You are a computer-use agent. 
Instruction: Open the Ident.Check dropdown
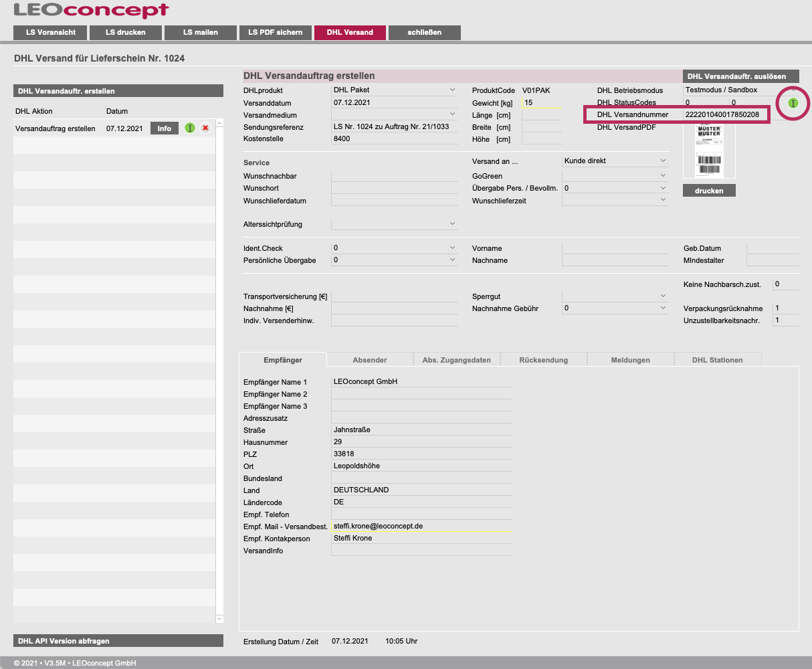tap(395, 248)
